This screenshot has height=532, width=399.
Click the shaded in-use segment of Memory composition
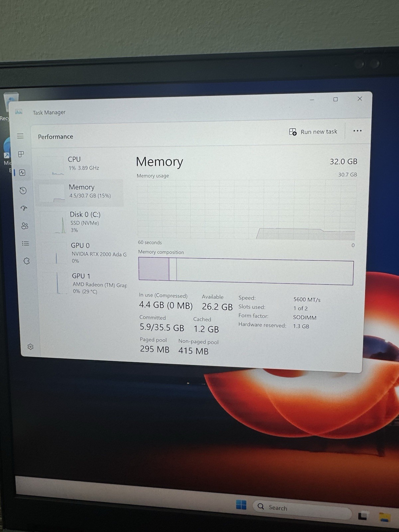154,269
